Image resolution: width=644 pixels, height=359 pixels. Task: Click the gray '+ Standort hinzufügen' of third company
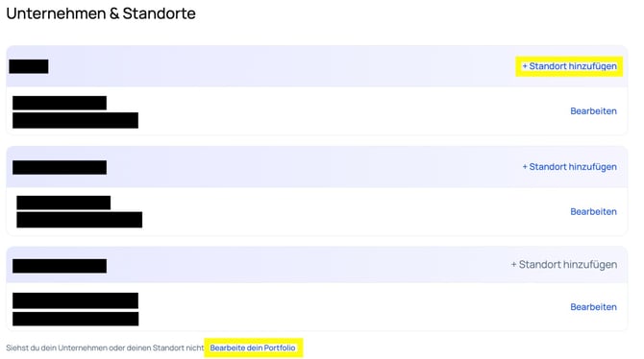coord(564,265)
